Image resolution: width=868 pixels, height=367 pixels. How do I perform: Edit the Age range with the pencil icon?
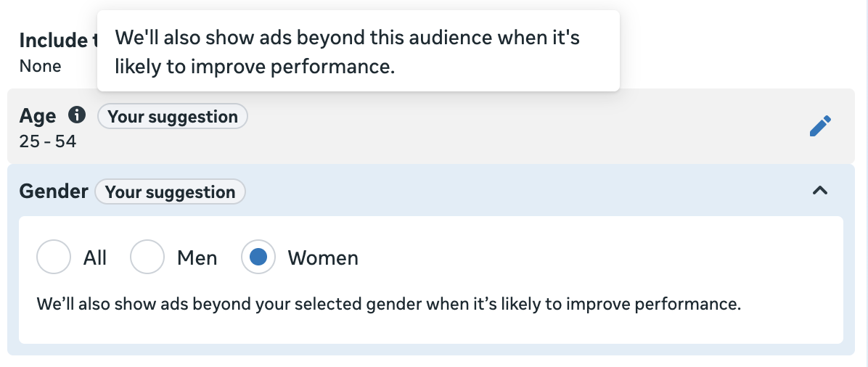pos(820,125)
